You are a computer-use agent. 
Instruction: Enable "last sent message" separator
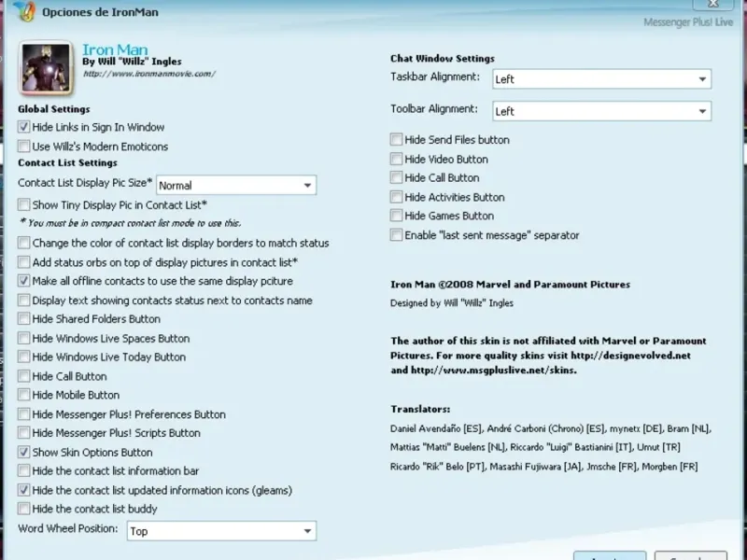click(396, 235)
